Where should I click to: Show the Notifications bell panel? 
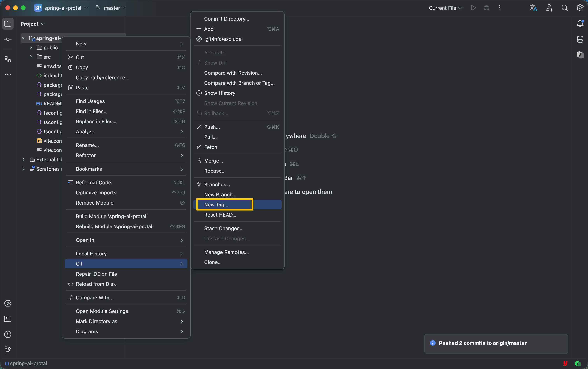(580, 24)
